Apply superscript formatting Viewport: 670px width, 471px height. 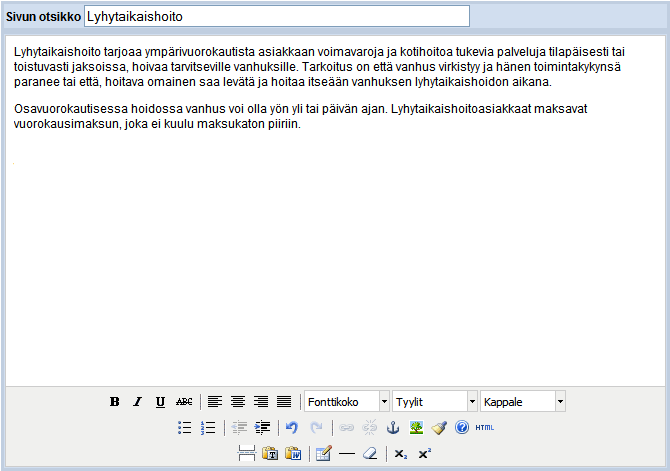424,453
